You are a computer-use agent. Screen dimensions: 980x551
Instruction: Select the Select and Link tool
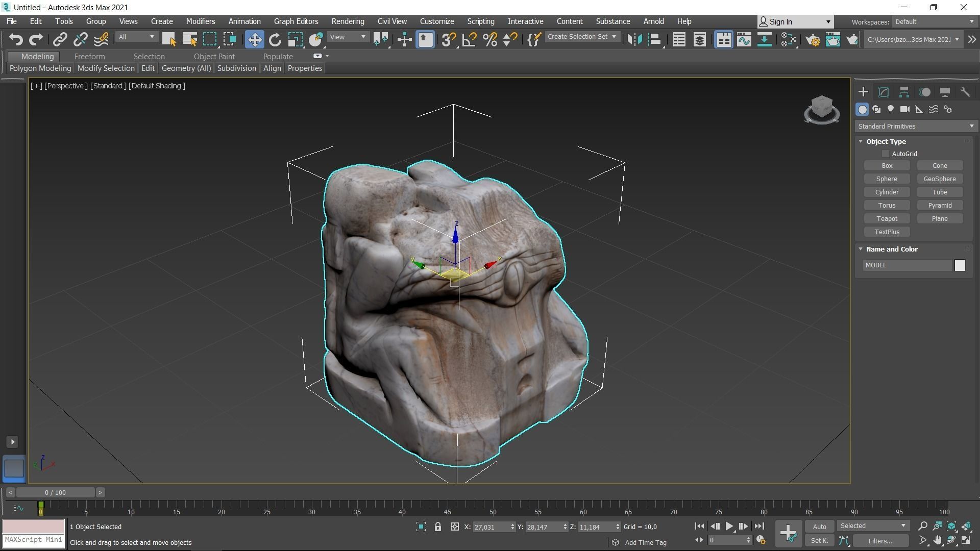coord(60,39)
